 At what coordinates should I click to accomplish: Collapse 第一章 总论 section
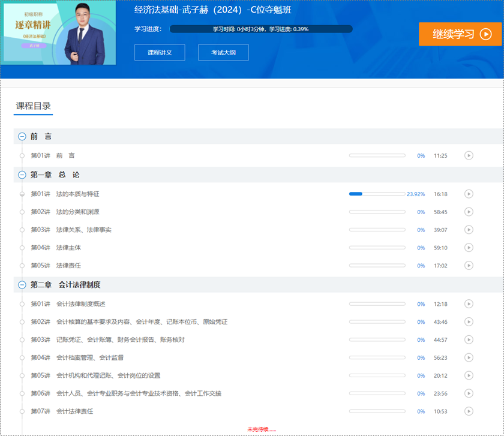click(22, 175)
